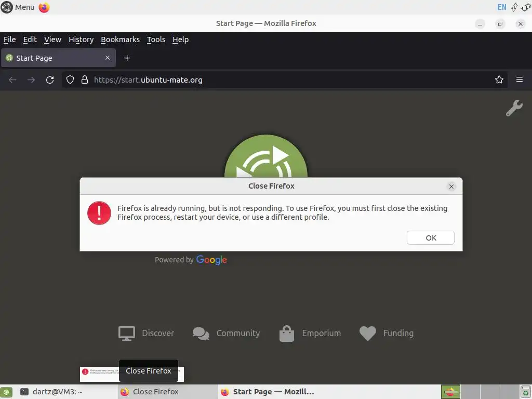Open the Discover link
The height and width of the screenshot is (399, 532).
146,333
